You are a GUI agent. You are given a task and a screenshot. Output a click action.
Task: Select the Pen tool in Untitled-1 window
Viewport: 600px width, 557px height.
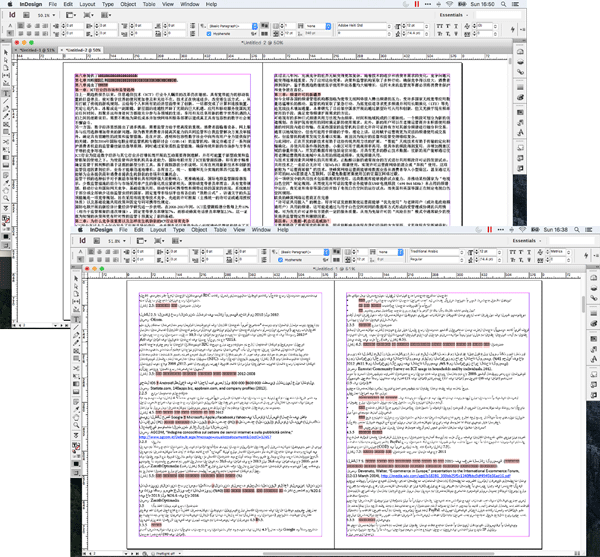76,335
